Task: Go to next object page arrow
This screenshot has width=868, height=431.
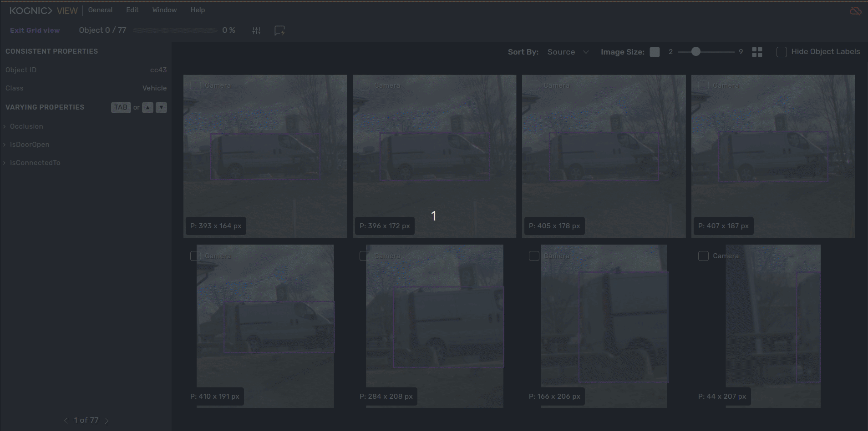Action: [107, 421]
